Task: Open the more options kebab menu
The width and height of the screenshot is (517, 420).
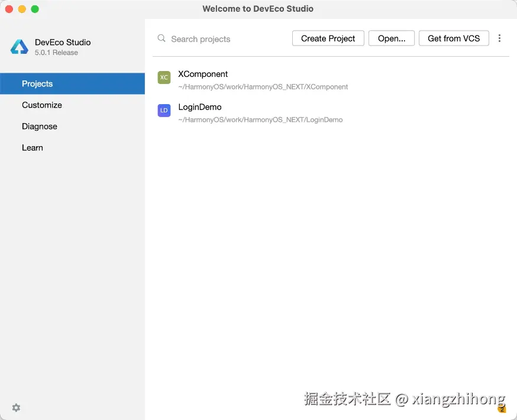Action: (x=499, y=38)
